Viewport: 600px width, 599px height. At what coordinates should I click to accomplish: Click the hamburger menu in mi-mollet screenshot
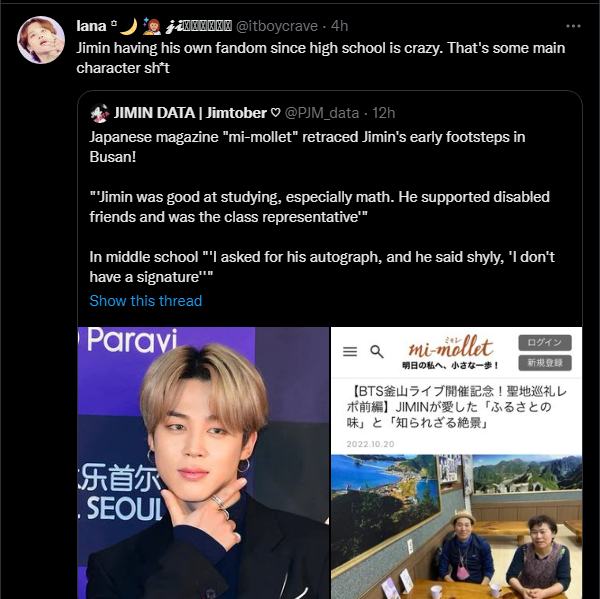(350, 351)
